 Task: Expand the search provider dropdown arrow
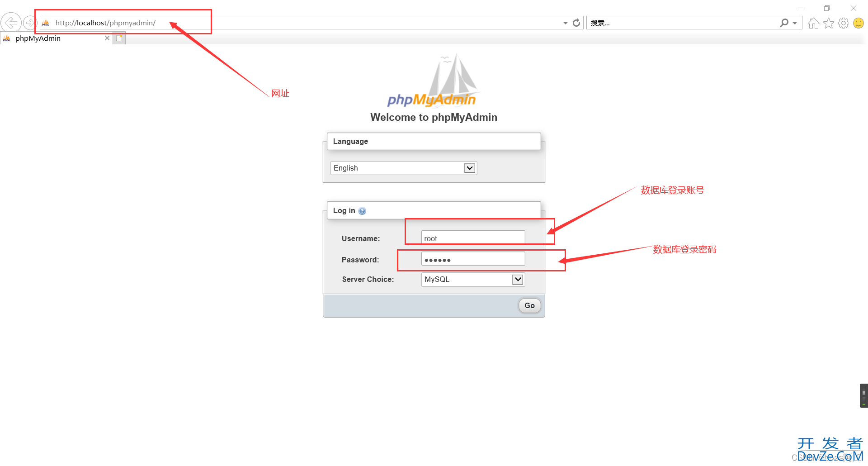[795, 23]
